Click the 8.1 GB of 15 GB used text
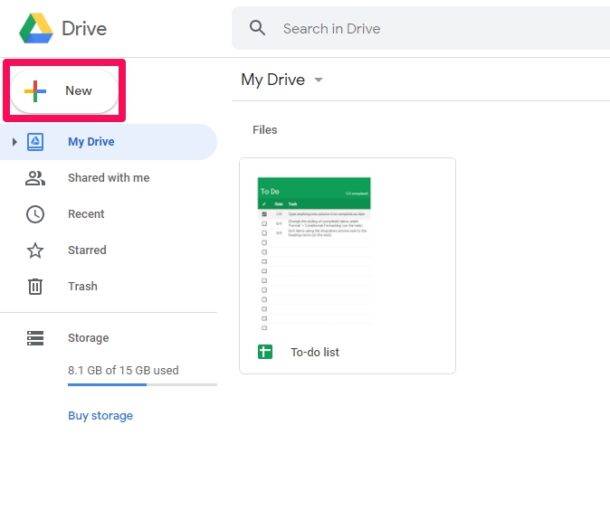 click(x=123, y=370)
